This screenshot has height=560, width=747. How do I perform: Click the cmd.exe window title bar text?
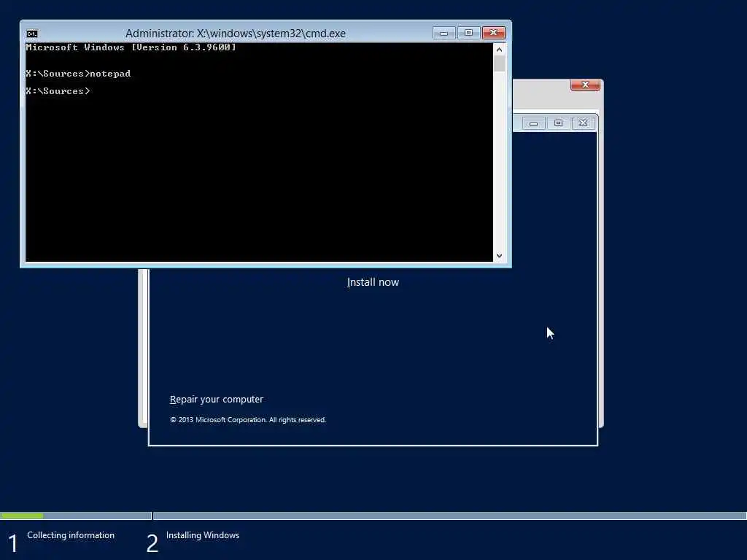coord(236,34)
